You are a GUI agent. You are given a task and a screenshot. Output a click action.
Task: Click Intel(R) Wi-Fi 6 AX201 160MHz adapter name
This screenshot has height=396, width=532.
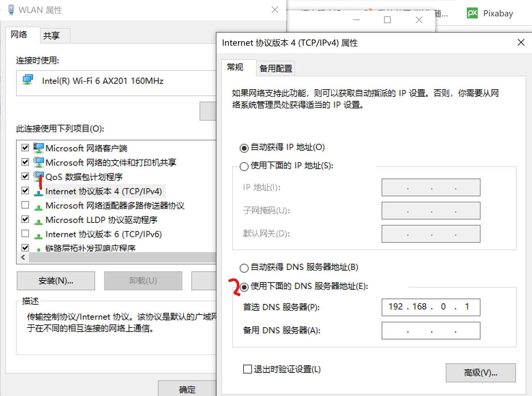click(x=103, y=81)
